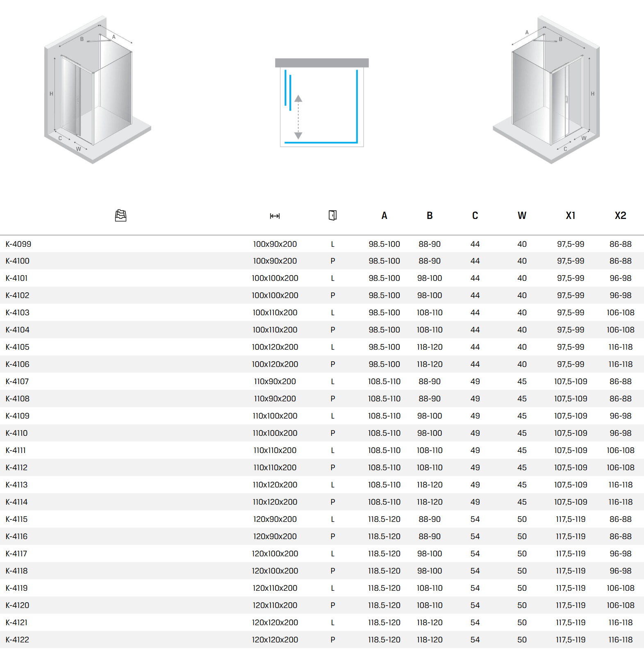Select product code K-4099

tap(18, 244)
